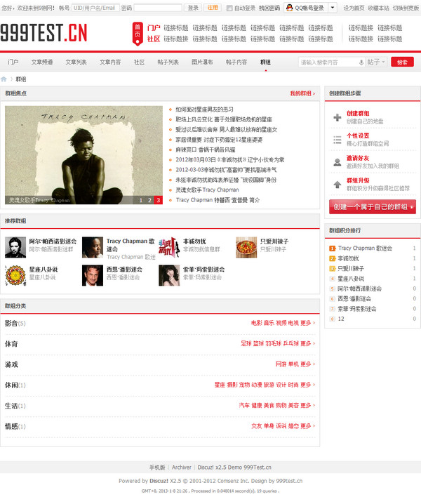Expand 更多 in 生活 category row
Viewport: 421px width, 504px height.
point(307,405)
